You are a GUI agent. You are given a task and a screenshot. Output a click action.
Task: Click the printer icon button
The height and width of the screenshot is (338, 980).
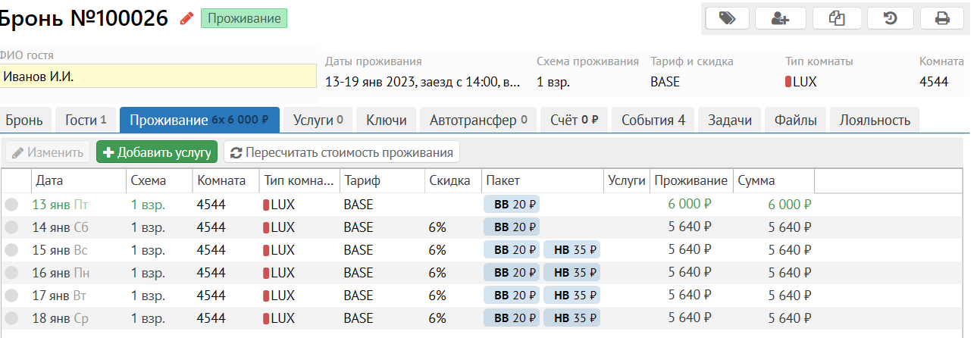pos(942,18)
